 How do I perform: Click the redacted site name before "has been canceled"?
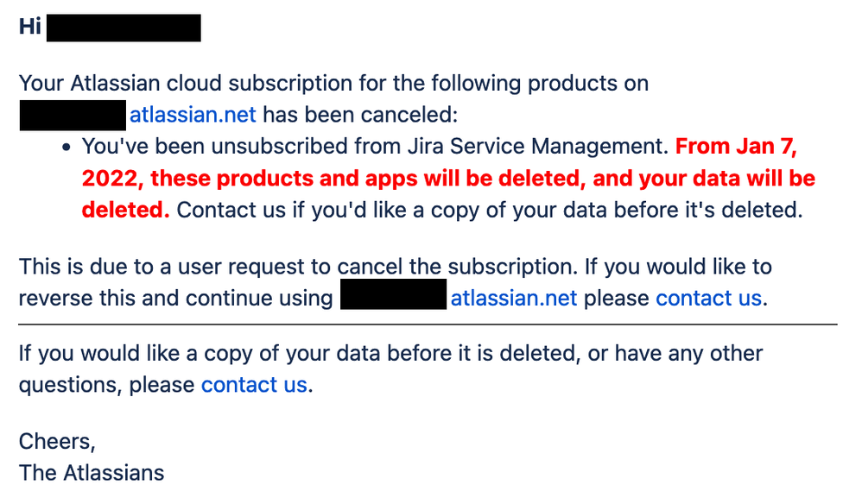coord(73,116)
